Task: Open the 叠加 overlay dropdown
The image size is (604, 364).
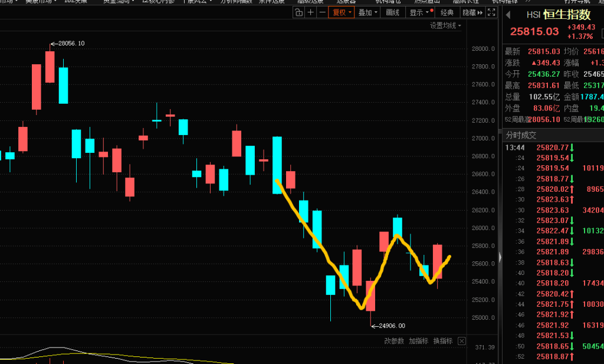Action: click(368, 12)
